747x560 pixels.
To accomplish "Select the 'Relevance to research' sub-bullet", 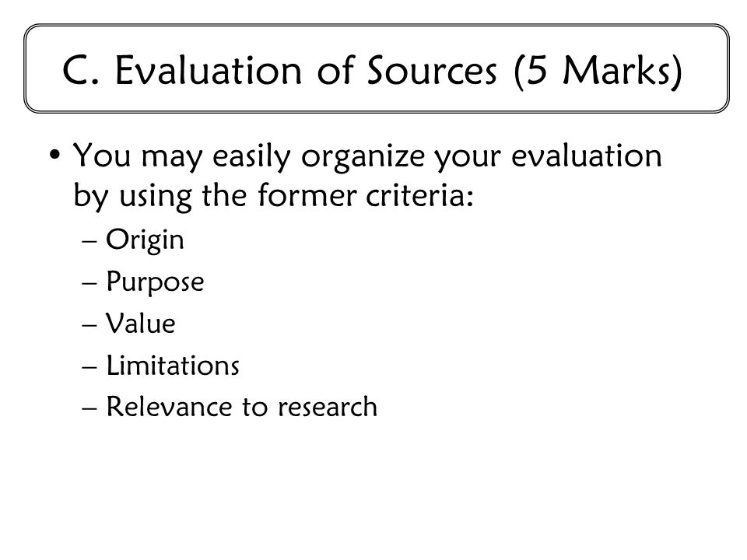I will point(241,407).
